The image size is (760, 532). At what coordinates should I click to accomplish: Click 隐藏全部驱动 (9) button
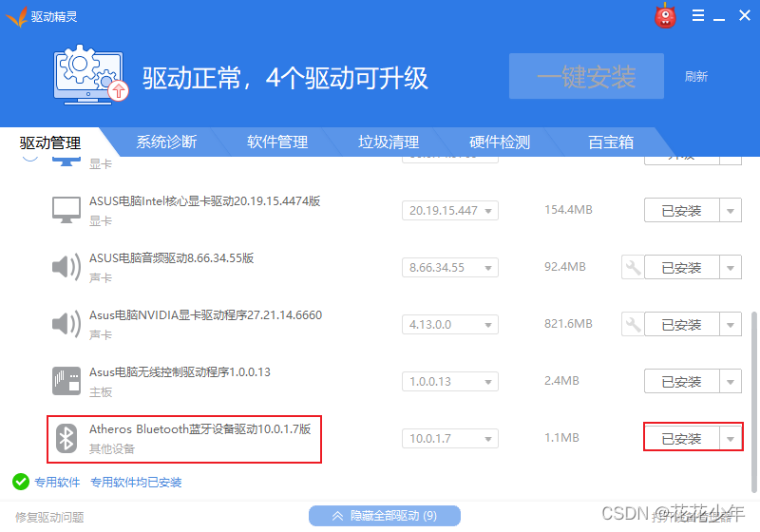[385, 516]
